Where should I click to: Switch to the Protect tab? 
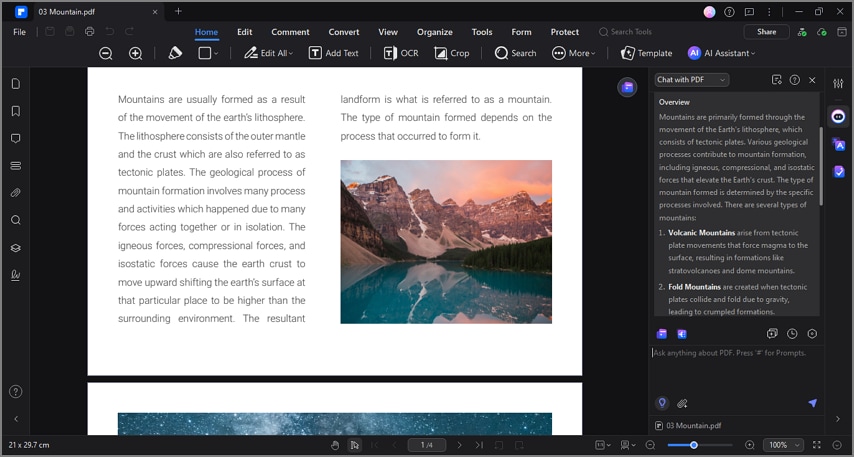click(x=565, y=32)
